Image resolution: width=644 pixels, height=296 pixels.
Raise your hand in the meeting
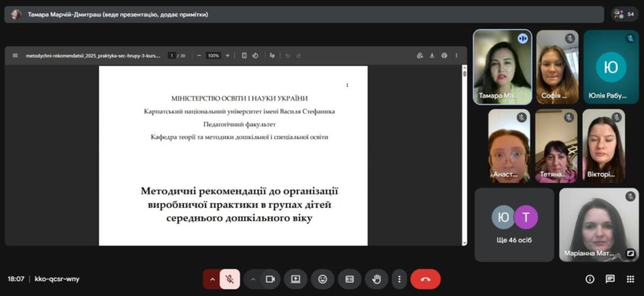pyautogui.click(x=377, y=279)
